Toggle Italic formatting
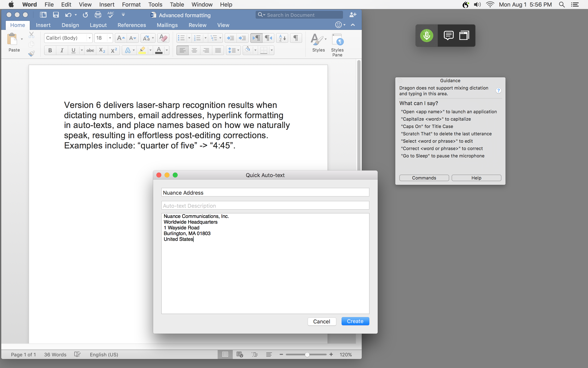Image resolution: width=588 pixels, height=368 pixels. [62, 50]
